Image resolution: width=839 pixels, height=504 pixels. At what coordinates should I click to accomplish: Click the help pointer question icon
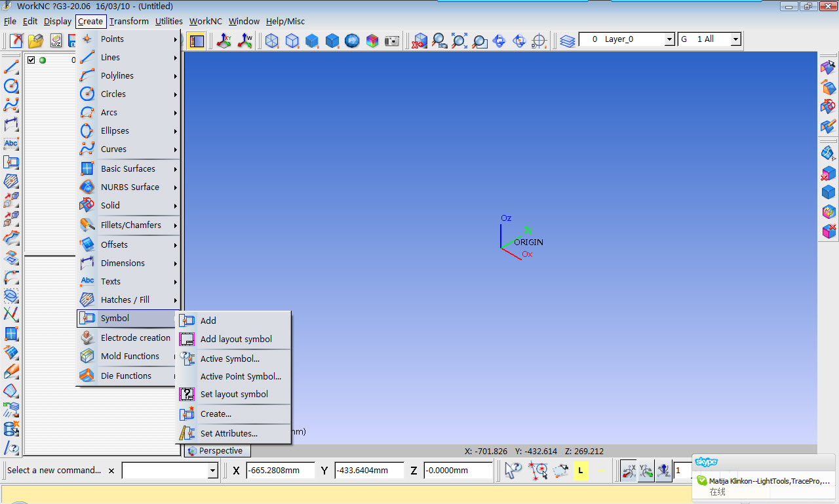(513, 470)
